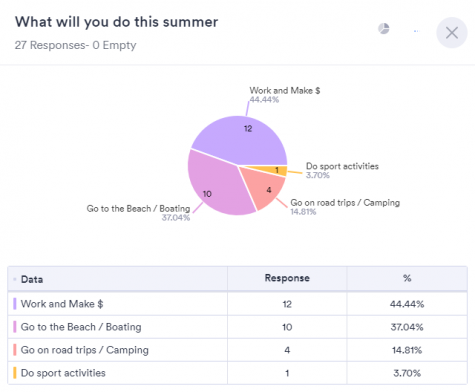The height and width of the screenshot is (392, 475).
Task: Sort by the Response column header
Action: click(x=287, y=278)
